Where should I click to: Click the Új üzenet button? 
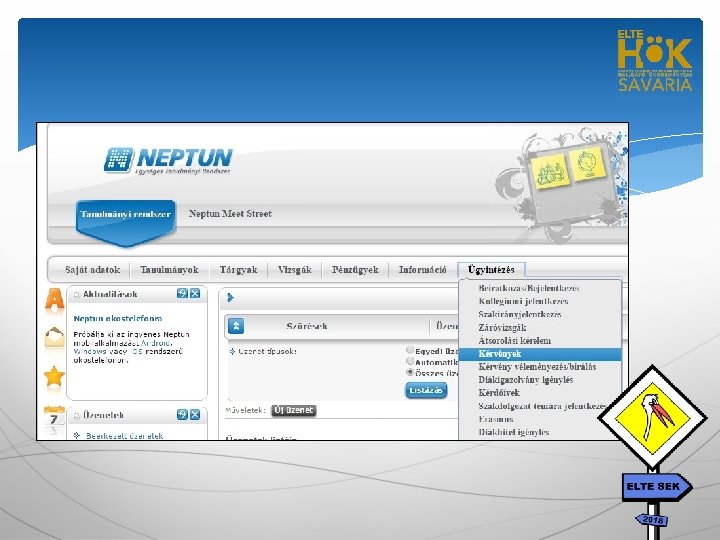294,410
